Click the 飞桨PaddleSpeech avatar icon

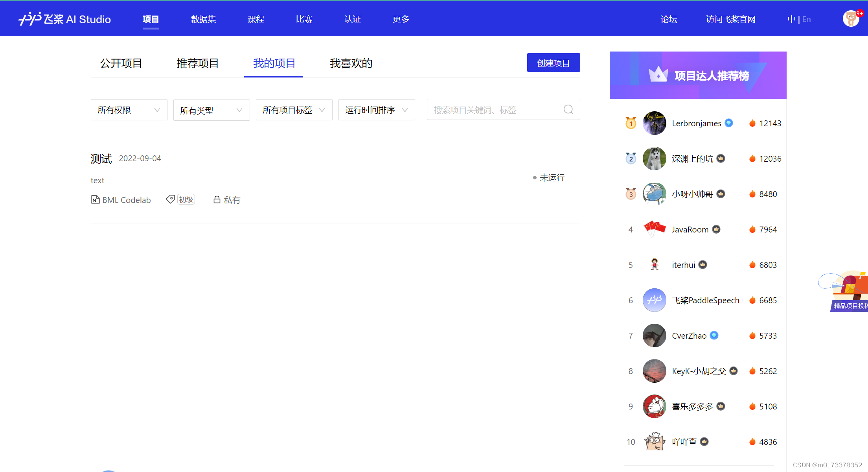click(x=654, y=300)
